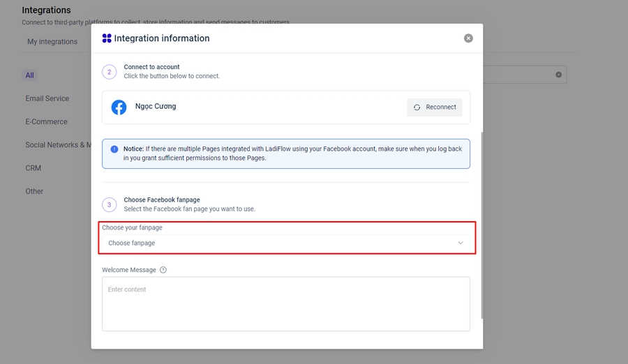Screen dimensions: 628x364
Task: Select the E-Commerce category
Action: pyautogui.click(x=47, y=121)
